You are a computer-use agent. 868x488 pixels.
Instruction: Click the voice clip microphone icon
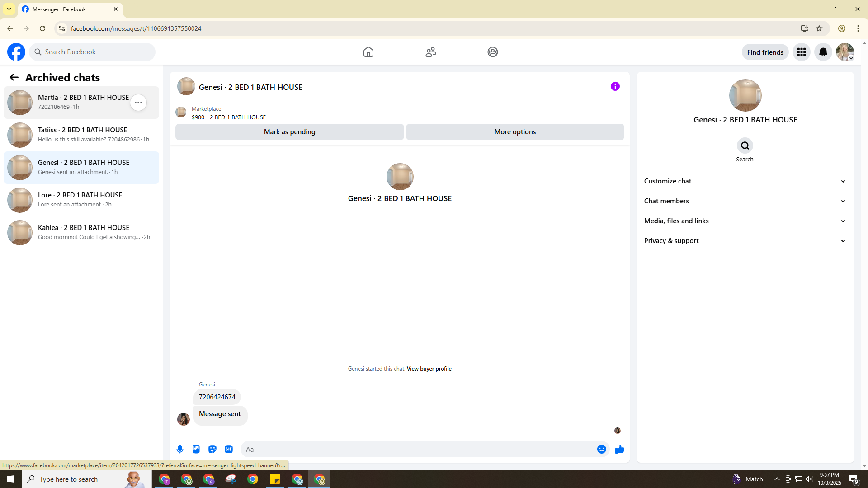pos(180,449)
